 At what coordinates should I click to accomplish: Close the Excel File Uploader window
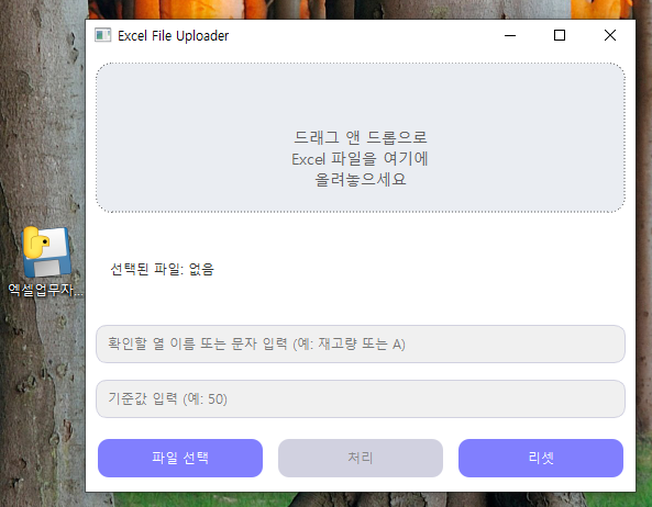[x=610, y=35]
